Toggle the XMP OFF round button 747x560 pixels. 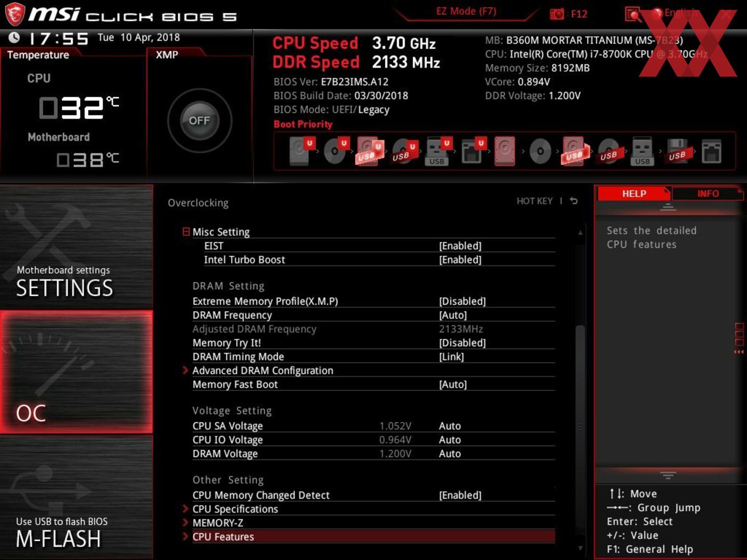click(x=199, y=120)
